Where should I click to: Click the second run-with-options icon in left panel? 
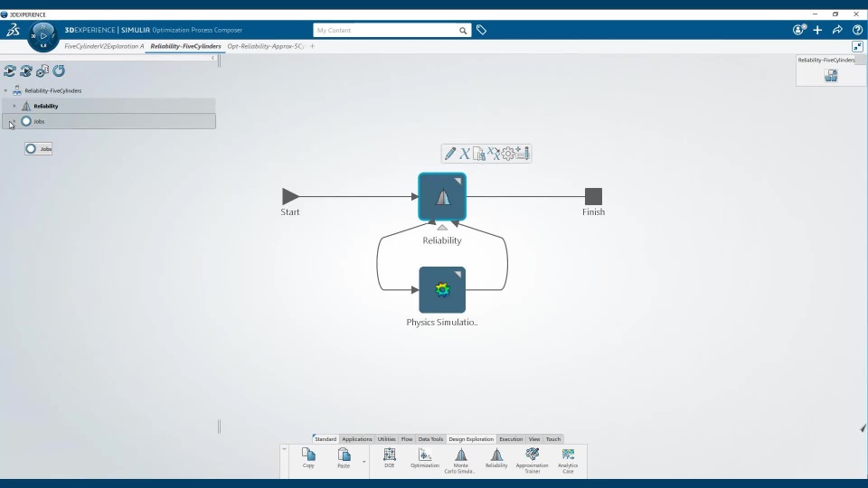tap(26, 70)
